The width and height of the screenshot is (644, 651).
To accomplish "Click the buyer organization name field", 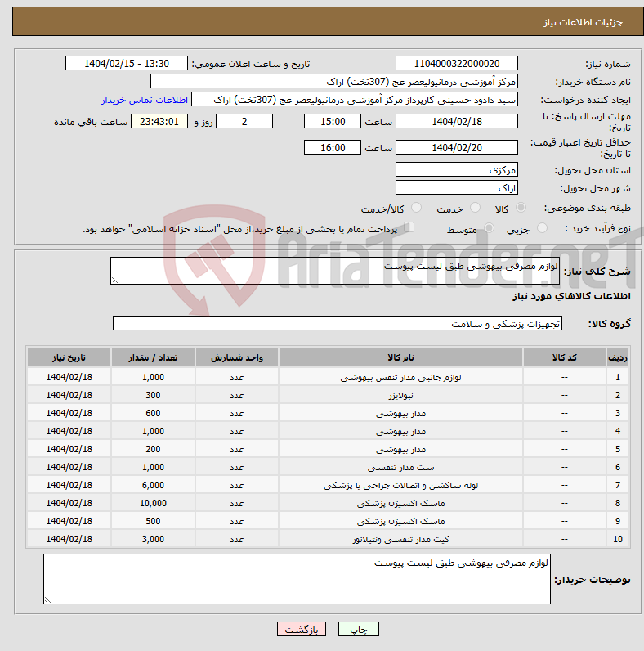I will (334, 82).
